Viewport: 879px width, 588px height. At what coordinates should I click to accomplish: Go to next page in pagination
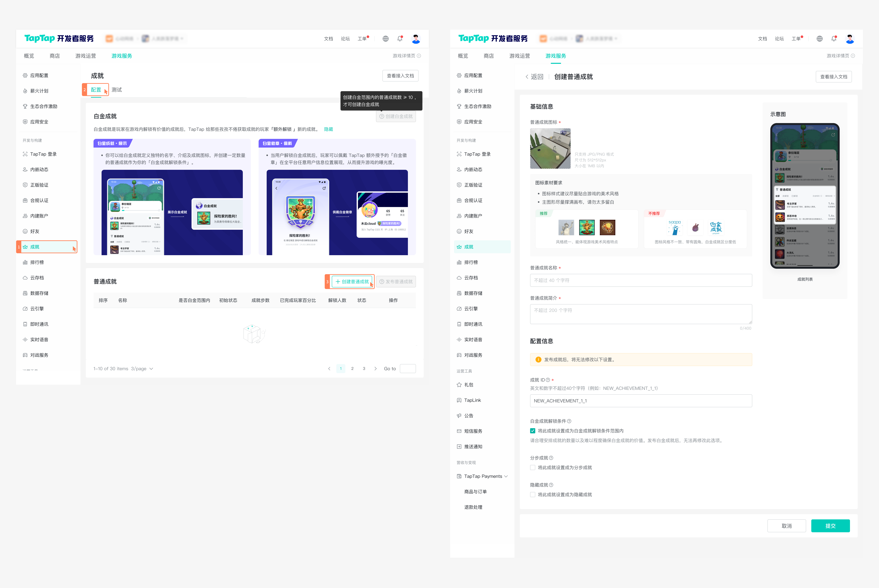pyautogui.click(x=375, y=369)
